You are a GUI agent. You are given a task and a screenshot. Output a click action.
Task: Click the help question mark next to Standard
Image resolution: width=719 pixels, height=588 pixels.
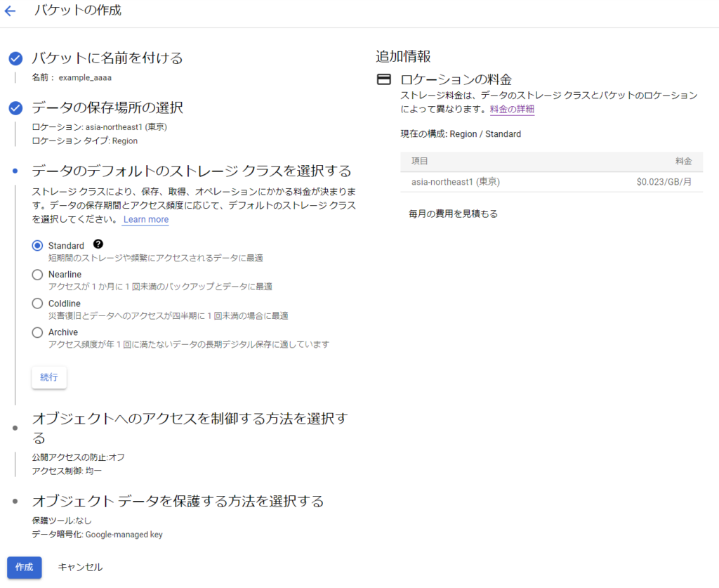pos(98,244)
